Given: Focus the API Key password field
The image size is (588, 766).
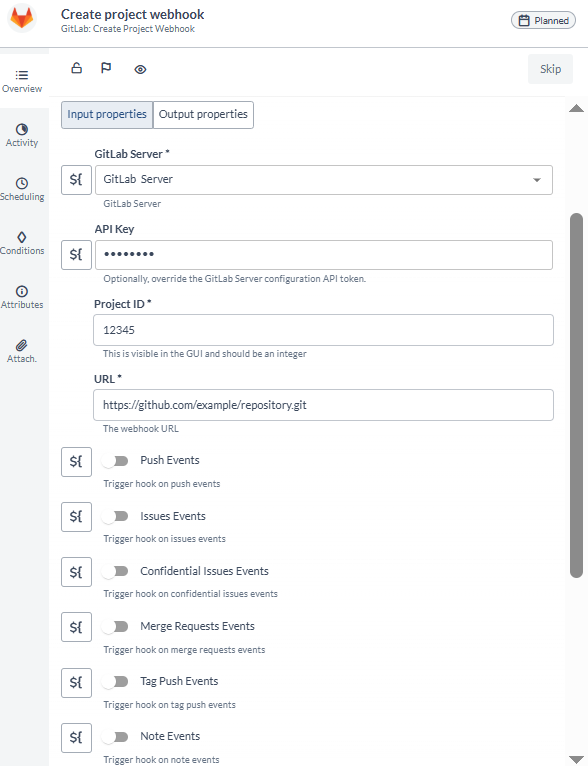Looking at the screenshot, I should coord(324,255).
